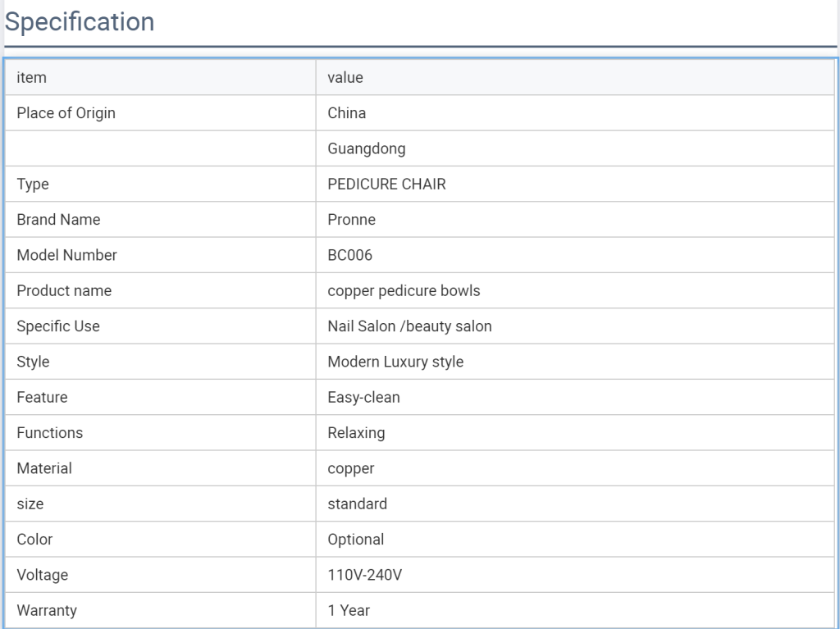Screen dimensions: 840x629
Task: Select 'copper pedicure bowls' product name text
Action: click(404, 291)
